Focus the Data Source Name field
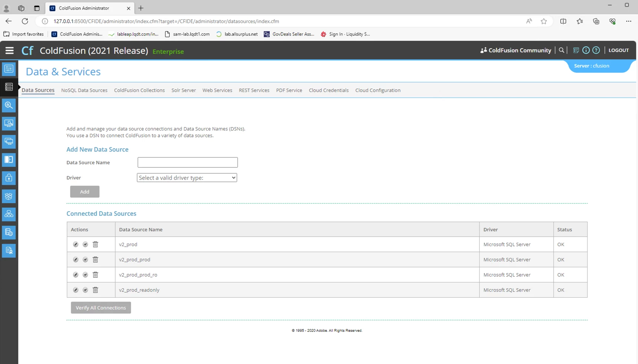The height and width of the screenshot is (364, 638). [188, 162]
